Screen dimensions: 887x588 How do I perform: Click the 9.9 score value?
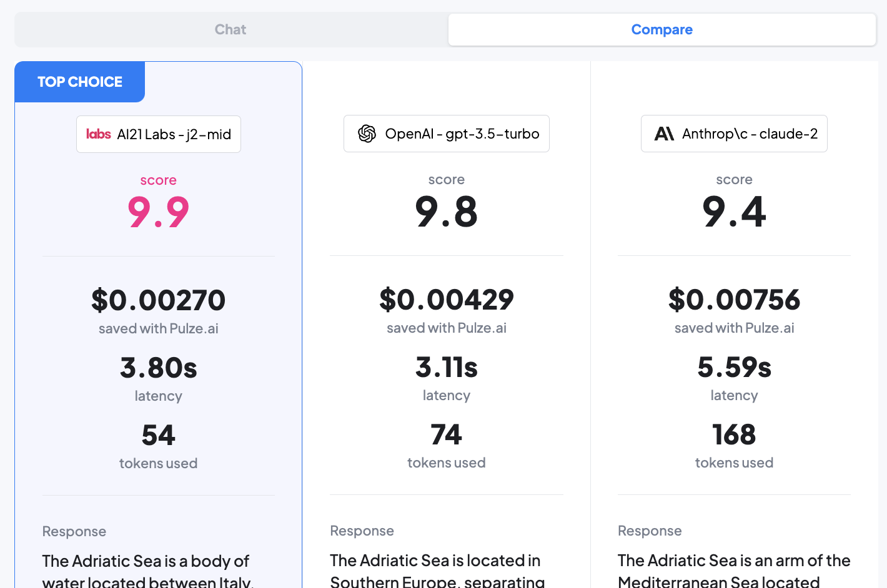[159, 212]
